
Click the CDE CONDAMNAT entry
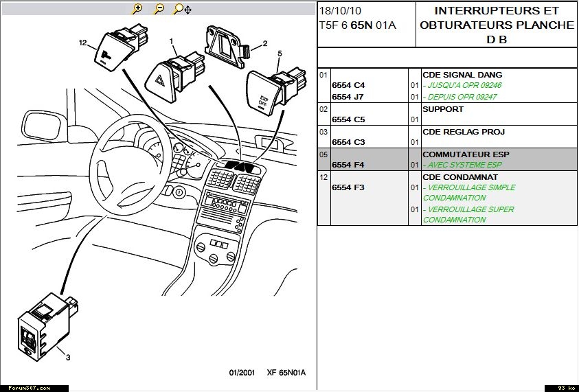click(455, 176)
